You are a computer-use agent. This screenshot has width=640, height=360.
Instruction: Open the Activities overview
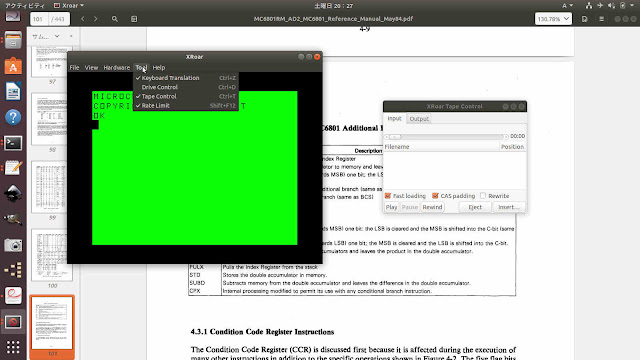click(x=24, y=6)
